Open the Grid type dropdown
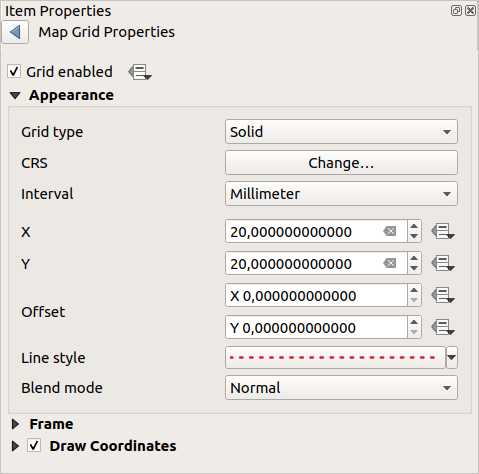Screen dimensions: 479x474 [x=341, y=132]
